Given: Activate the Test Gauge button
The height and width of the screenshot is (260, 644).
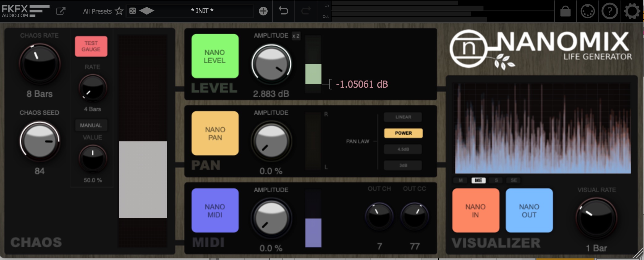Looking at the screenshot, I should pos(91,46).
